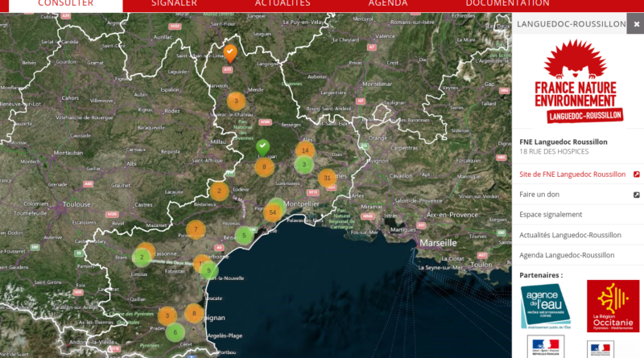
Task: Open the orange cluster marker 54
Action: coord(274,212)
